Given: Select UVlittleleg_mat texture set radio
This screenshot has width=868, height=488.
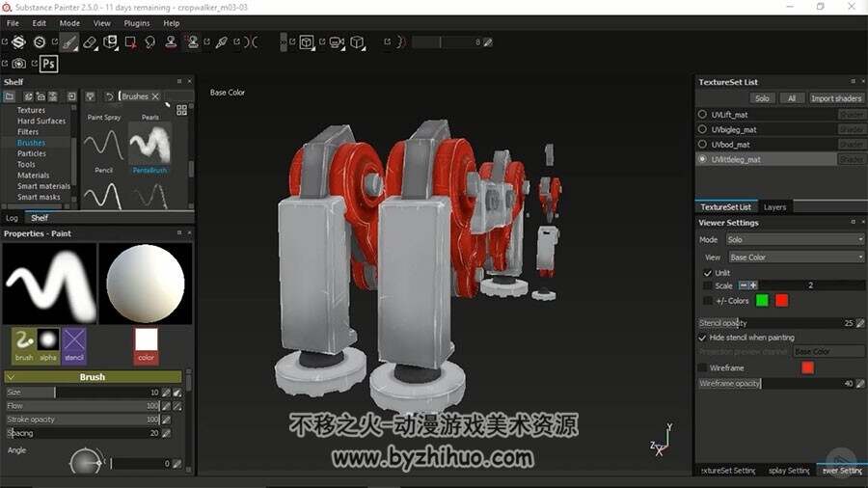Looking at the screenshot, I should [x=702, y=159].
